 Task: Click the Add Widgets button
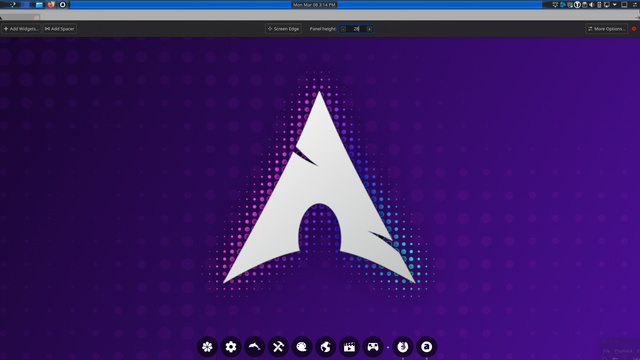coord(21,29)
